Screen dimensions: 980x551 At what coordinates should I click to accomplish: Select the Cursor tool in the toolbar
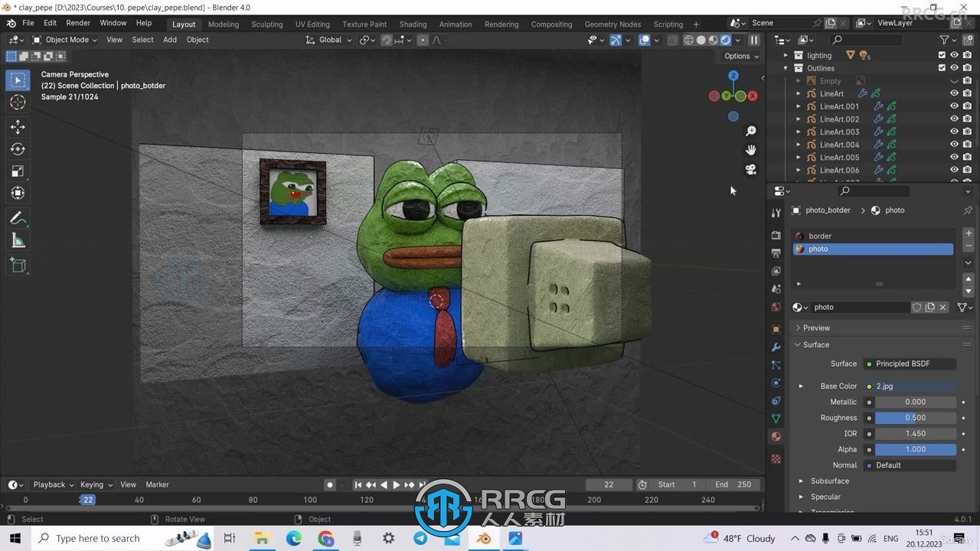(18, 103)
